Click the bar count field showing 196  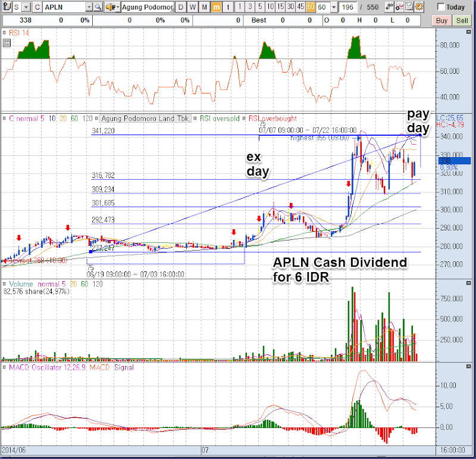[x=347, y=7]
